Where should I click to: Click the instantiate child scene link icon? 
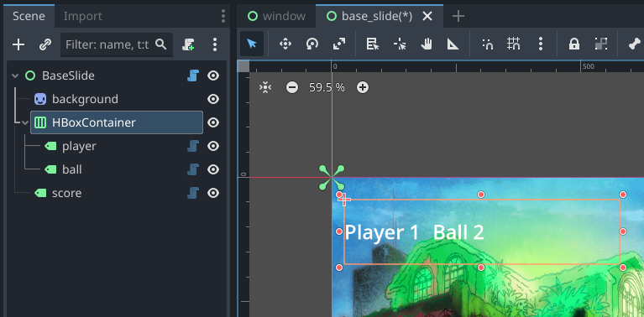[x=45, y=44]
